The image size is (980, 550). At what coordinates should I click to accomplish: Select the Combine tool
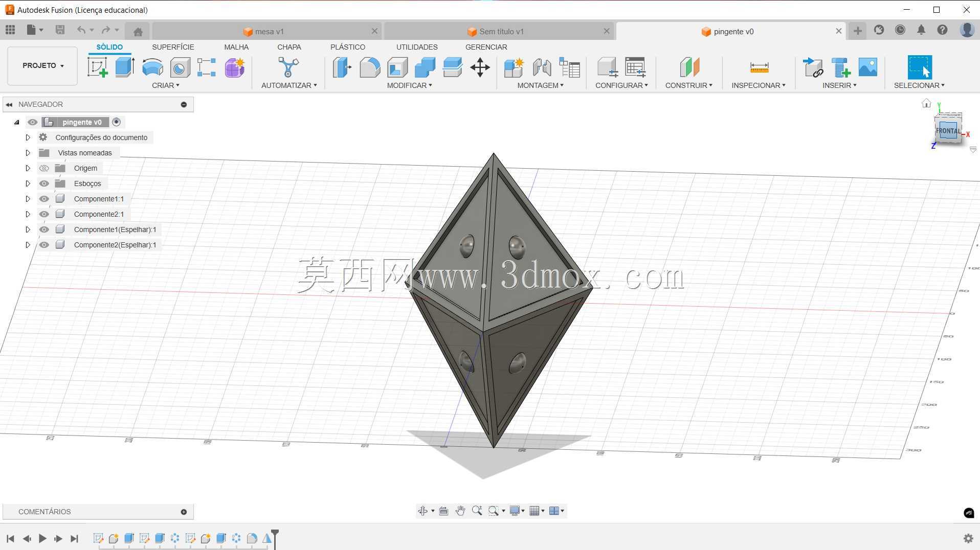(425, 67)
